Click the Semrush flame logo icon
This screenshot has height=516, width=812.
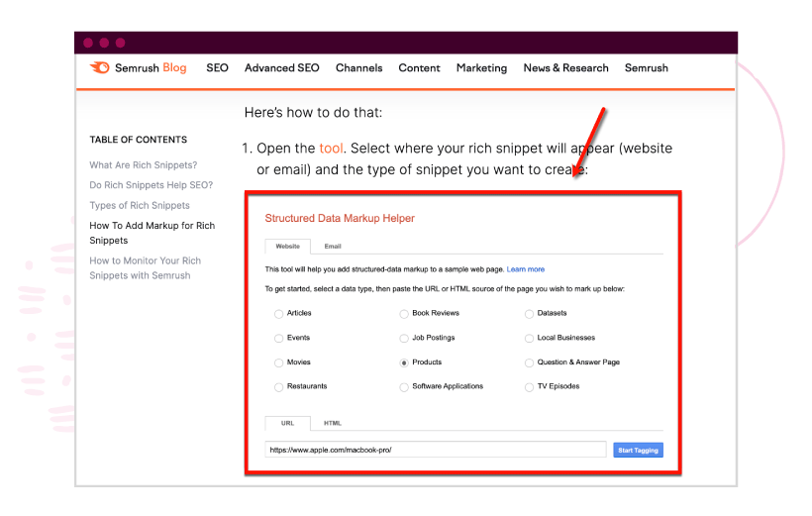(x=99, y=68)
